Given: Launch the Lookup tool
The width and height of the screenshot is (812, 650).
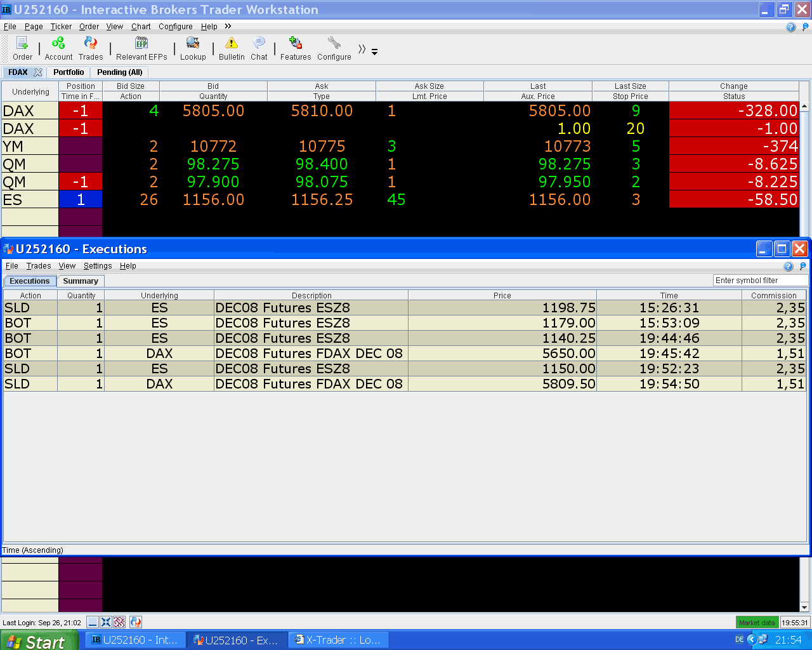Looking at the screenshot, I should pos(193,48).
